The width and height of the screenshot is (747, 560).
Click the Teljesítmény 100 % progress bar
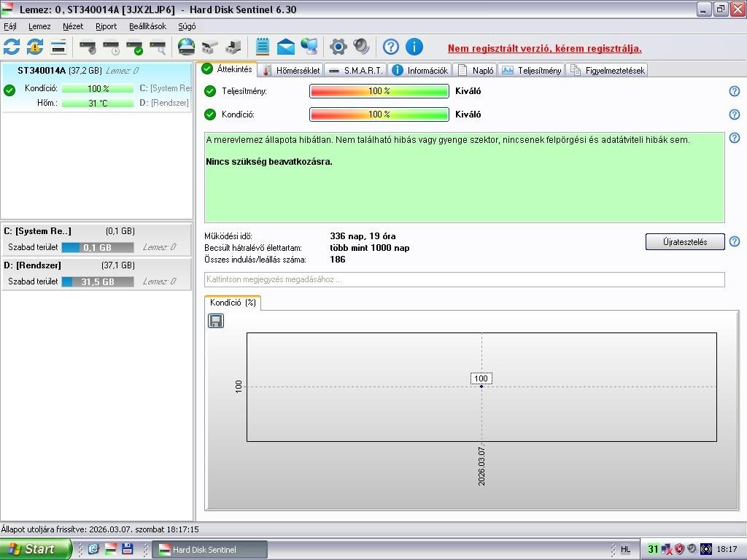point(379,91)
